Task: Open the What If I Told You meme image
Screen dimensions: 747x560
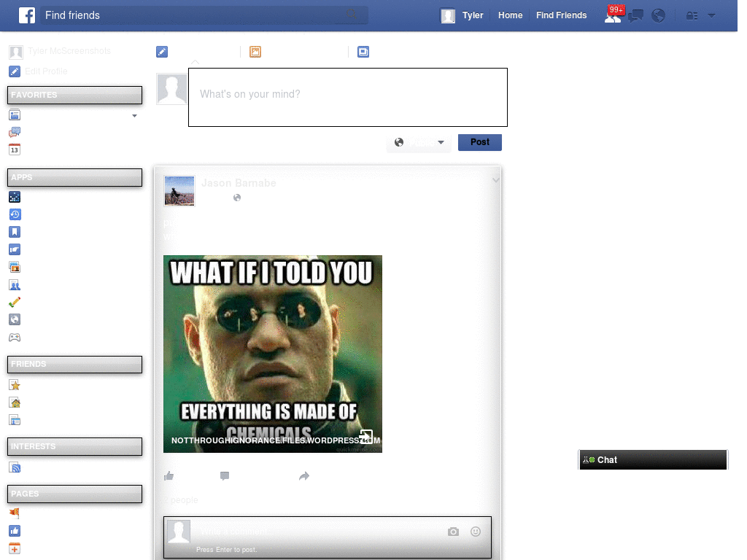Action: point(273,354)
